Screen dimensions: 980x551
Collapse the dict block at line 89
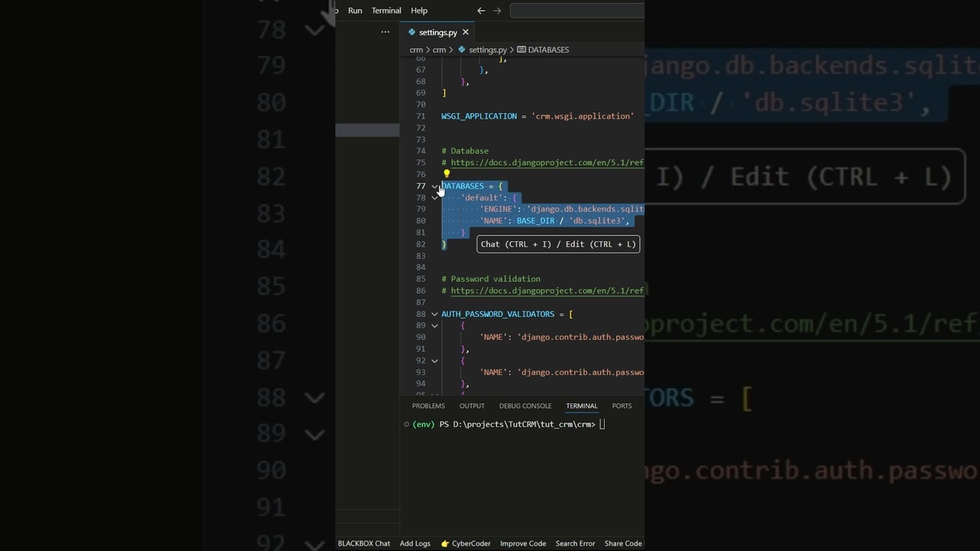pyautogui.click(x=434, y=325)
